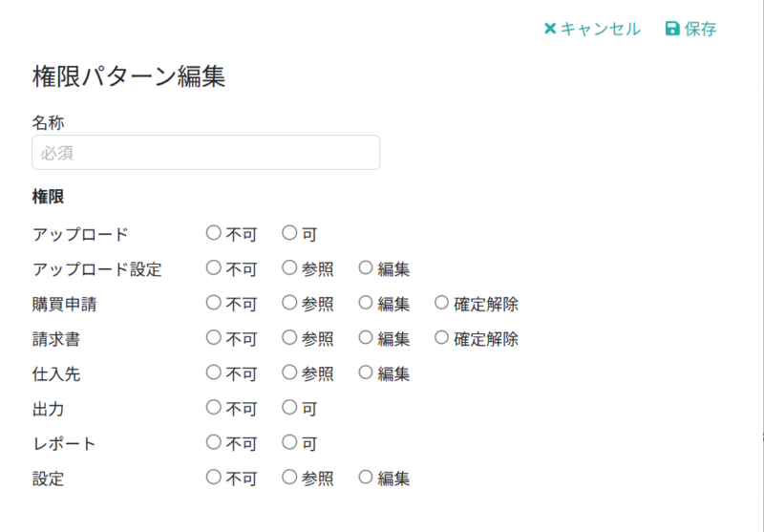
Task: Select 不可 for レポート
Action: click(213, 442)
